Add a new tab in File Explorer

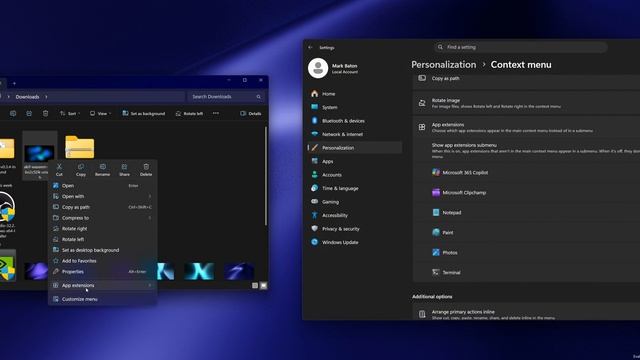14,83
